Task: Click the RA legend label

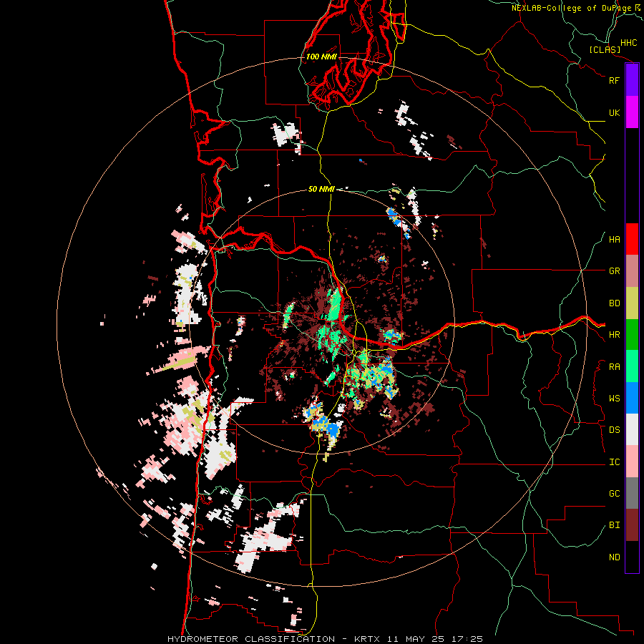Action: pos(614,367)
